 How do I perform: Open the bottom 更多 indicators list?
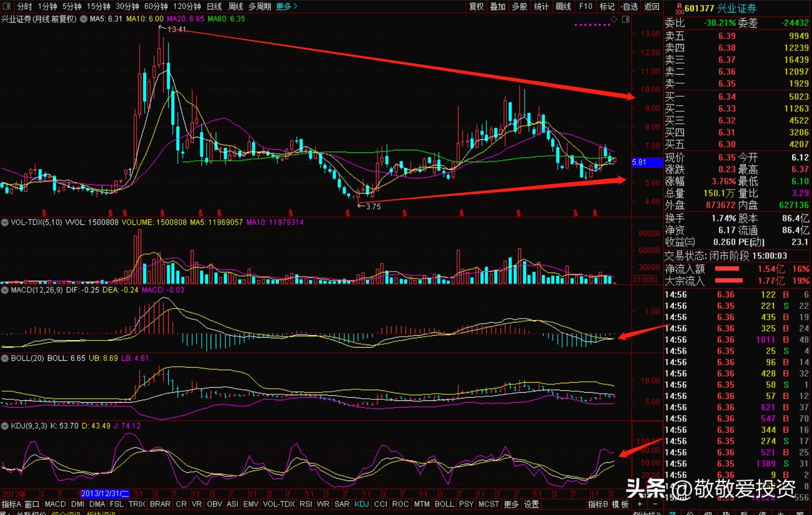[511, 504]
